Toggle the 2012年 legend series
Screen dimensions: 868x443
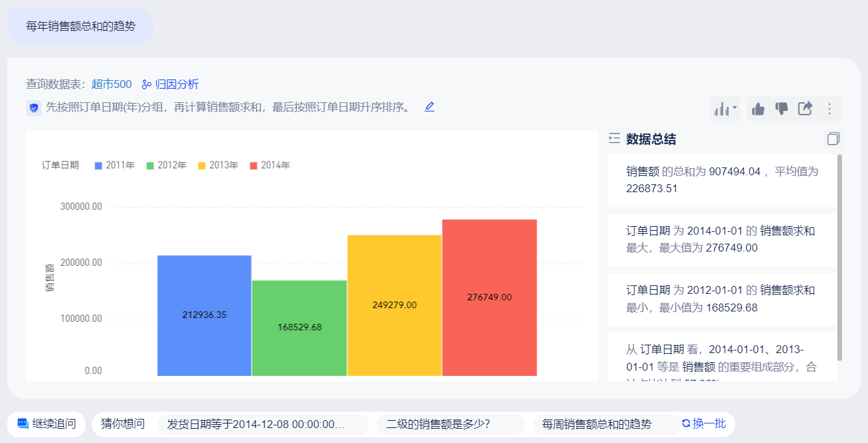tap(166, 165)
